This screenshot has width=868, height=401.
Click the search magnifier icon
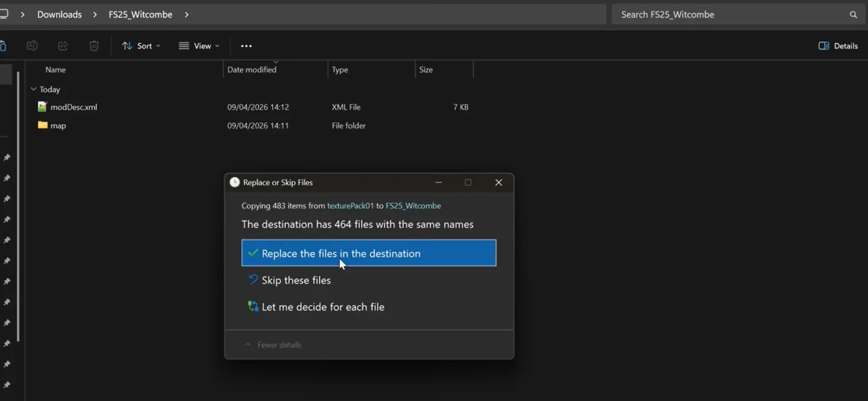tap(853, 15)
